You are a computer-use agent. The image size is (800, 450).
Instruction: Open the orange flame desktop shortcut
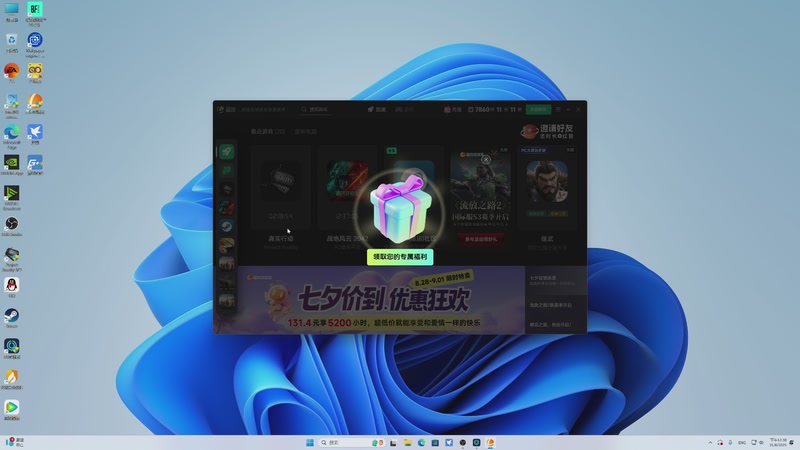12,380
